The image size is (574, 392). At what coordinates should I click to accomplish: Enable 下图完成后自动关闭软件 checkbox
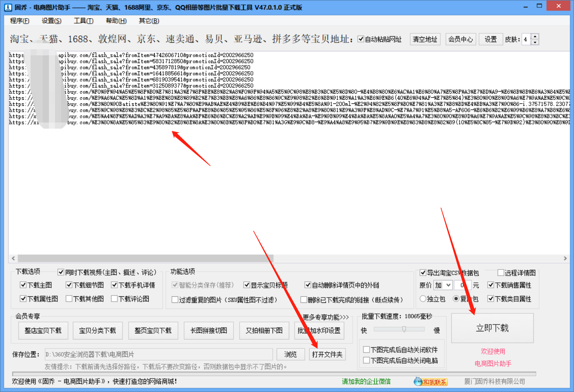(x=366, y=350)
